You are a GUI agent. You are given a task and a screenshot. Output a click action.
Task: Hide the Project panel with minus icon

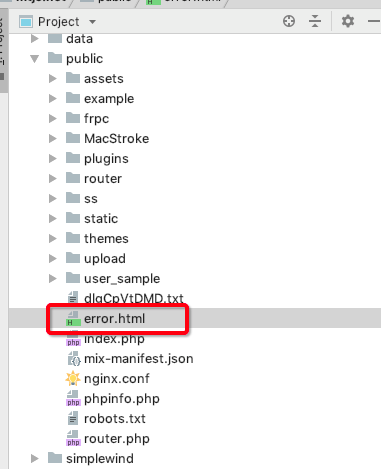[374, 21]
